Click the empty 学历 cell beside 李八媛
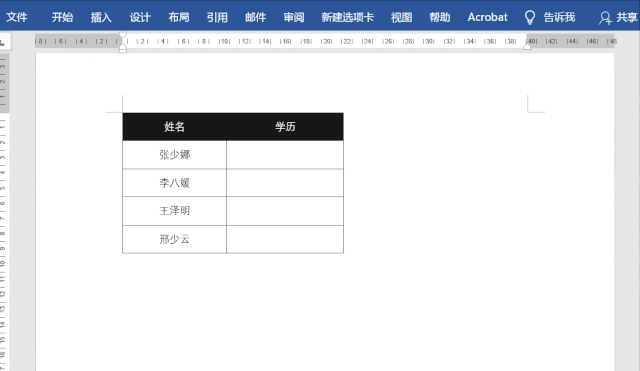The width and height of the screenshot is (640, 371). (285, 183)
